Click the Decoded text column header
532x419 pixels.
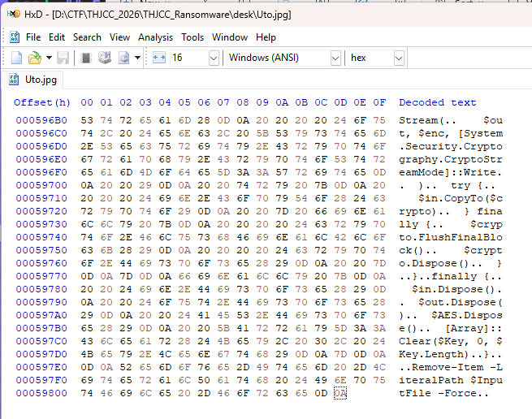click(437, 102)
